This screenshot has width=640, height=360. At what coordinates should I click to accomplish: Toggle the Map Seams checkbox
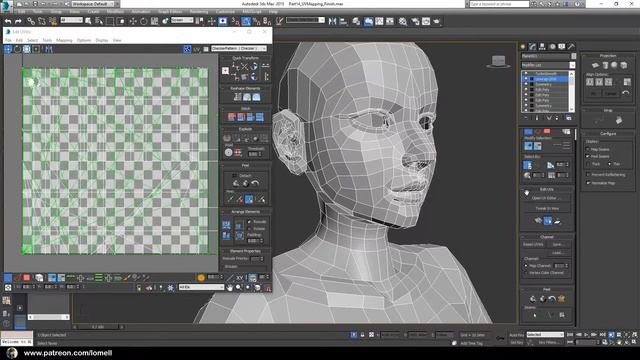tap(588, 149)
